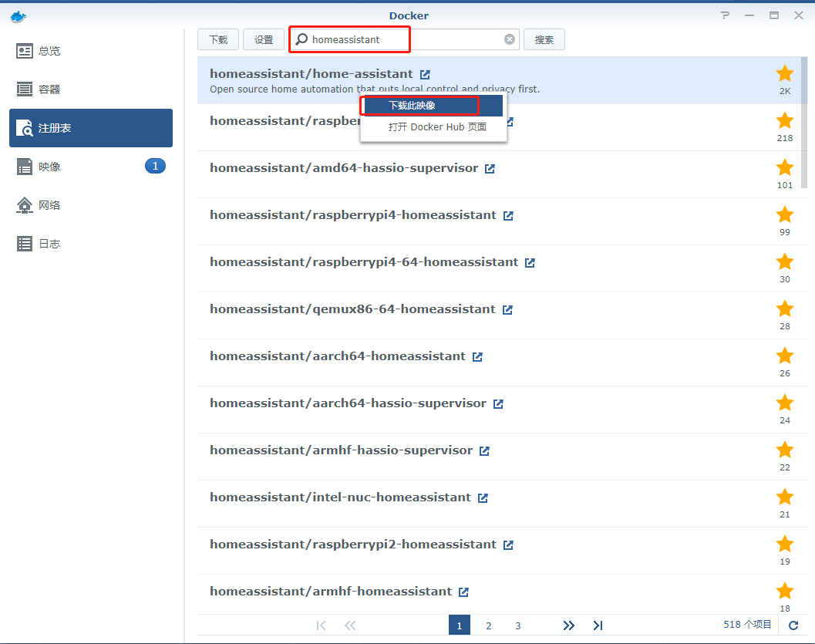
Task: Jump to the last results page
Action: (x=598, y=625)
